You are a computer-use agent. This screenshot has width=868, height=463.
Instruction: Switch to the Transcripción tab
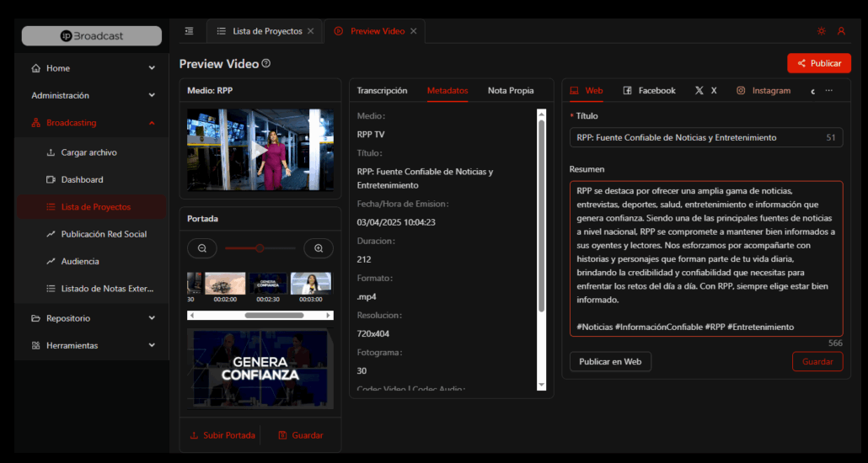pos(382,90)
